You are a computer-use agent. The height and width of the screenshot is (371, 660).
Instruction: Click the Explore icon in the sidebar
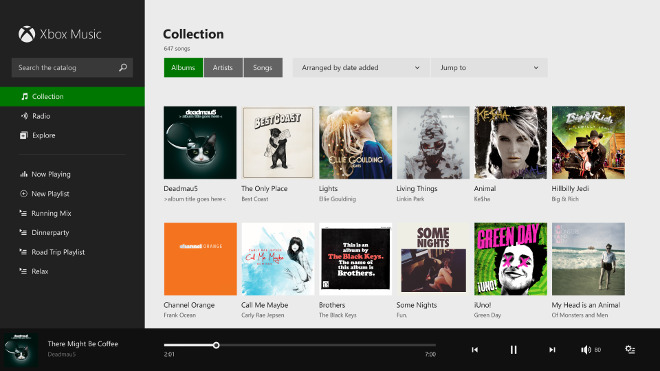[24, 135]
